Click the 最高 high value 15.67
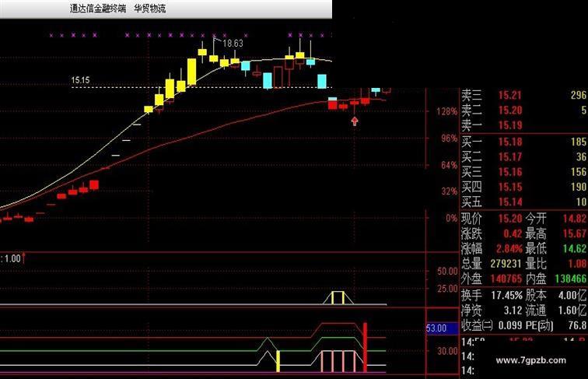This screenshot has width=588, height=379. (575, 233)
